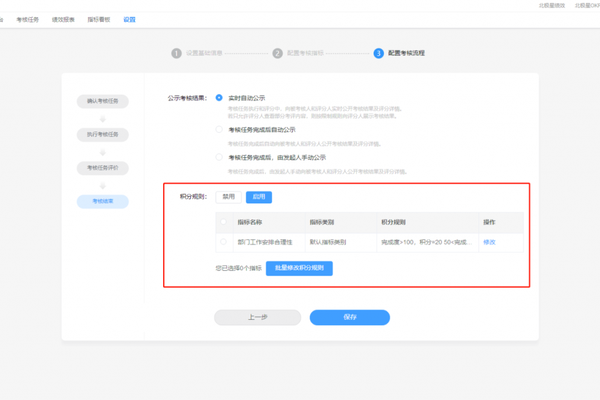The height and width of the screenshot is (400, 600).
Task: Tick the select-all checkbox in table header
Action: point(223,222)
